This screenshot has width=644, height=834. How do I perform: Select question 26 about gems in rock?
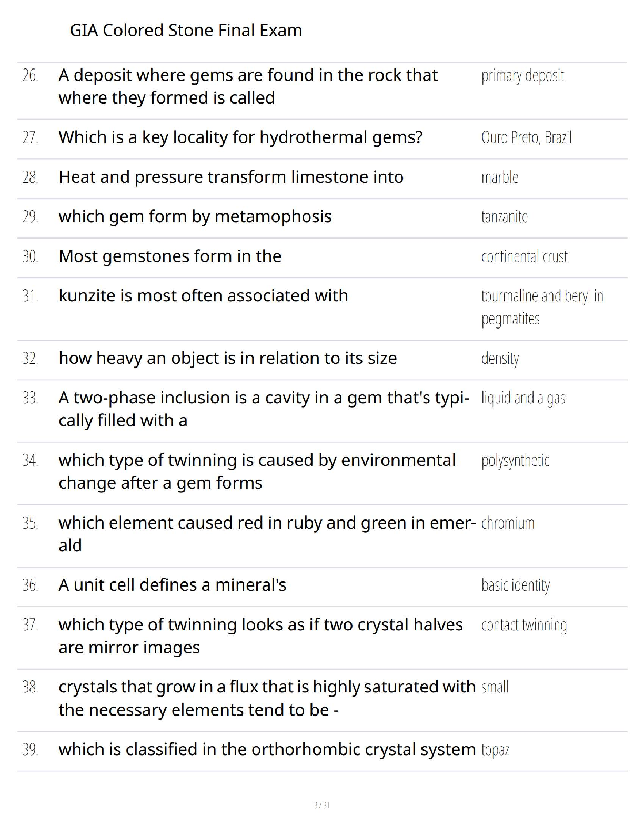point(247,86)
